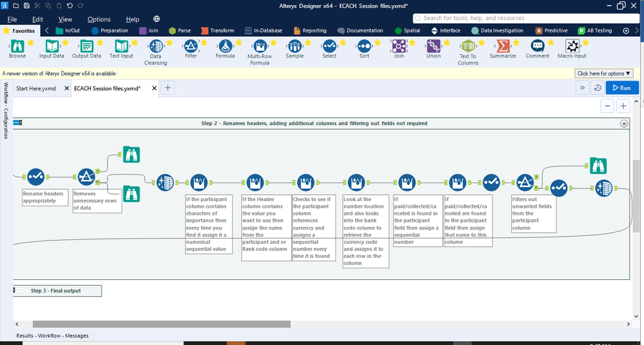The height and width of the screenshot is (345, 644).
Task: Zoom out the canvas with minus button
Action: coord(607,106)
